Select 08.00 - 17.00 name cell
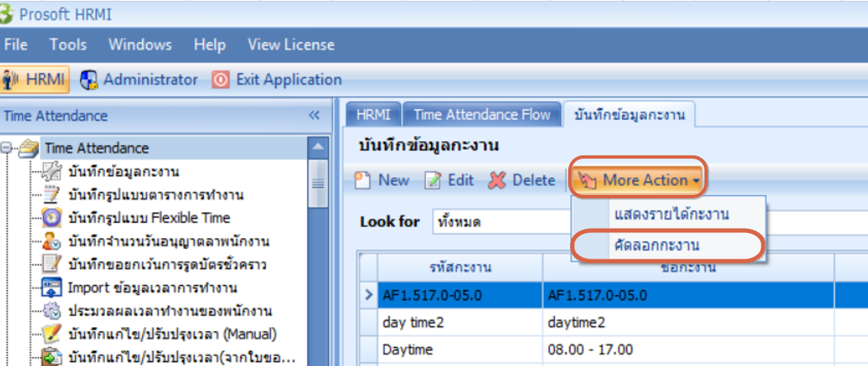 [689, 349]
